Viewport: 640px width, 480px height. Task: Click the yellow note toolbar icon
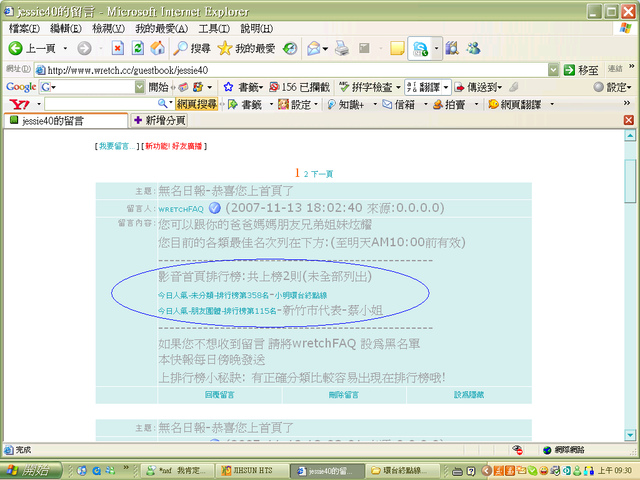point(397,49)
